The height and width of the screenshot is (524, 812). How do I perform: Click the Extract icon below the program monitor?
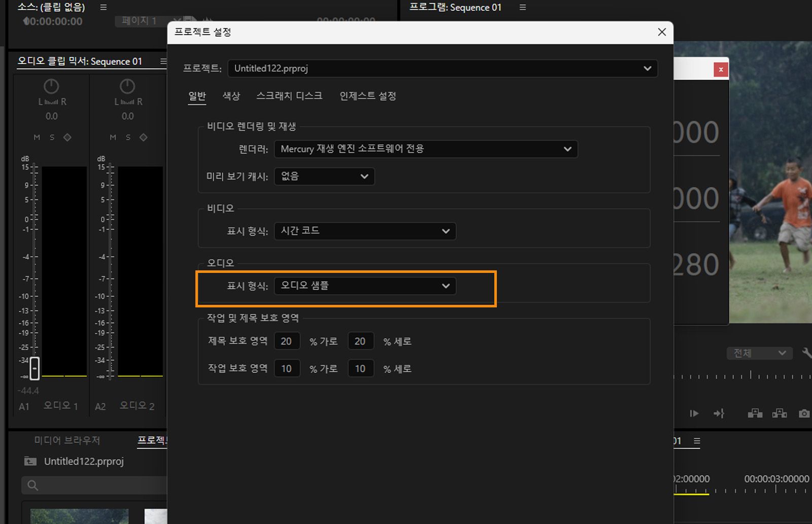point(779,413)
